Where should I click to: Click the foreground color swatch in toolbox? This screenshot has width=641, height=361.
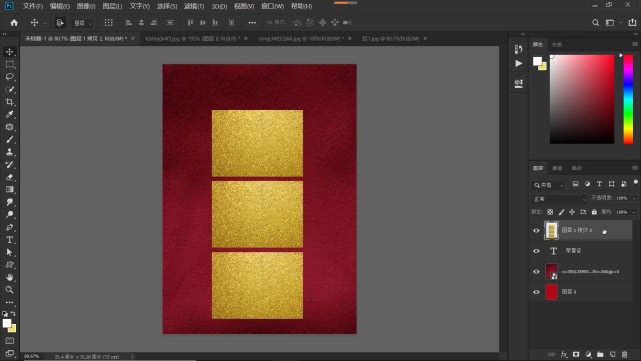pyautogui.click(x=7, y=323)
